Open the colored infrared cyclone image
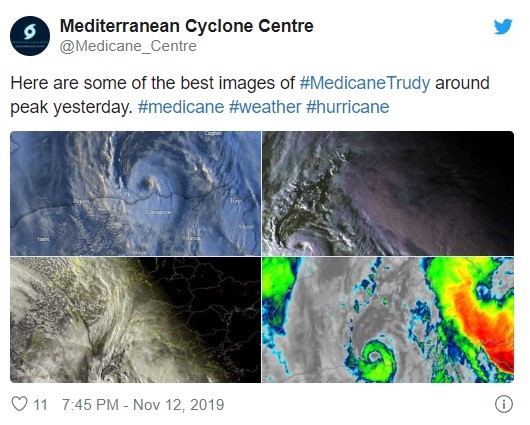 click(388, 320)
